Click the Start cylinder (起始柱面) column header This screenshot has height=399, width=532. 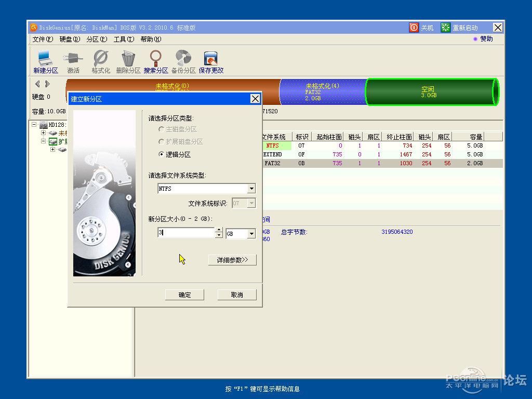click(328, 137)
